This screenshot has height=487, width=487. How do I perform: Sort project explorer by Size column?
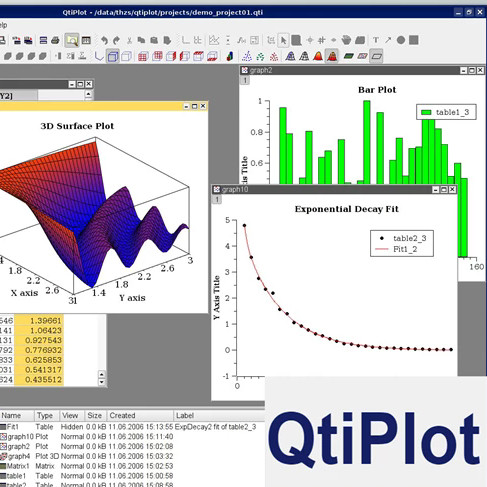point(96,416)
